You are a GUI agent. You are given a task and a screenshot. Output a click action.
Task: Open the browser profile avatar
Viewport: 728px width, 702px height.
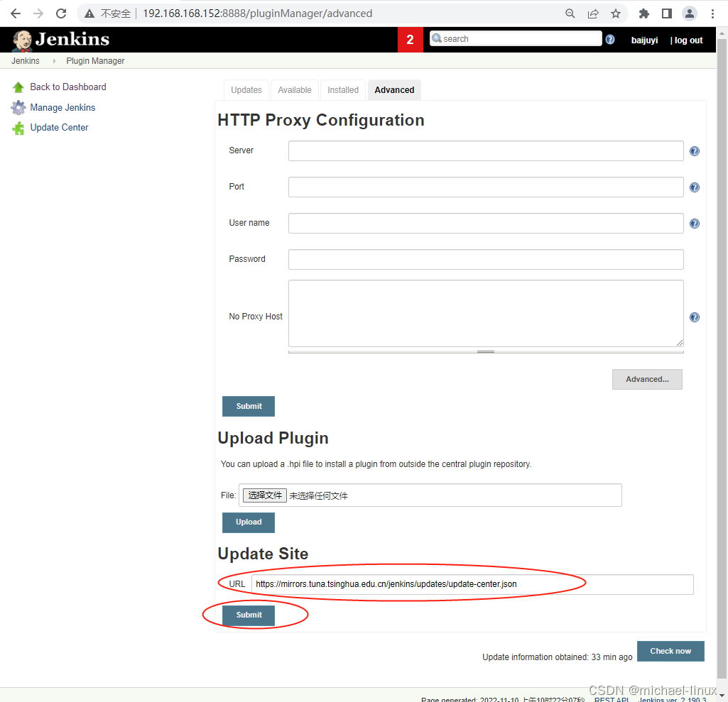(x=690, y=13)
